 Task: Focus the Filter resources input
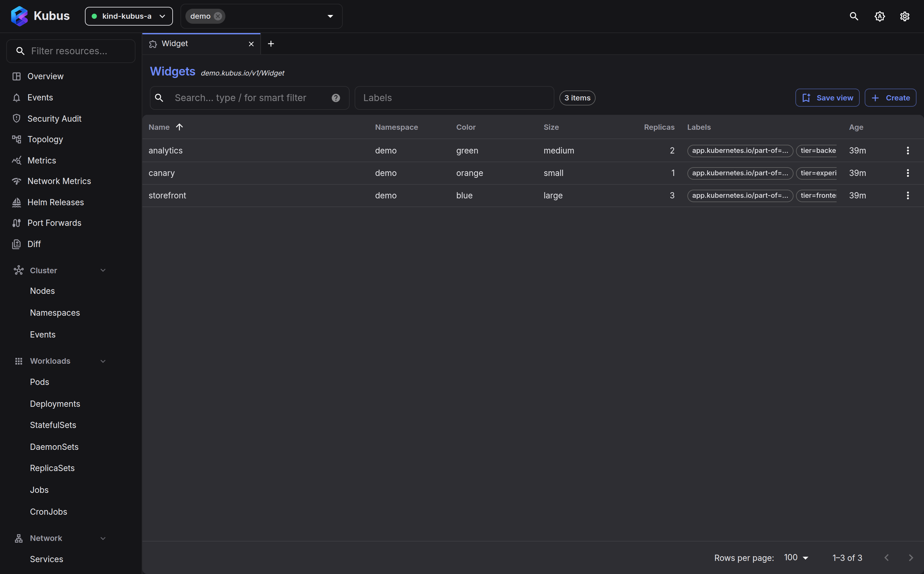pyautogui.click(x=71, y=51)
